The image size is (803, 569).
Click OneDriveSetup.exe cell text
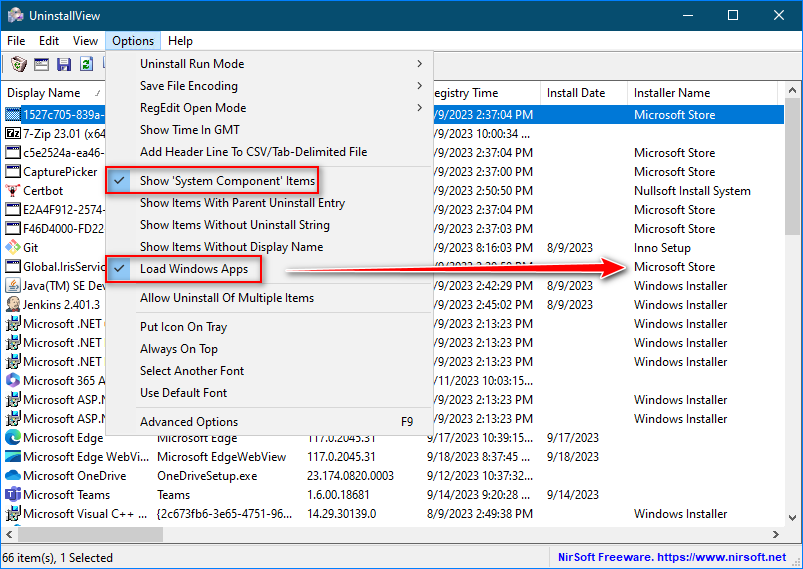(207, 476)
